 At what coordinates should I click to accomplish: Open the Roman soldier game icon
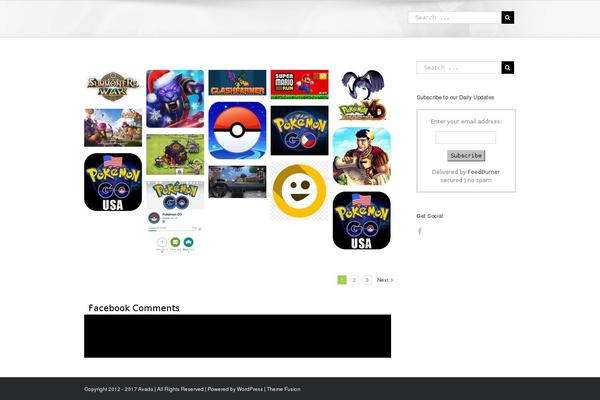click(x=362, y=156)
